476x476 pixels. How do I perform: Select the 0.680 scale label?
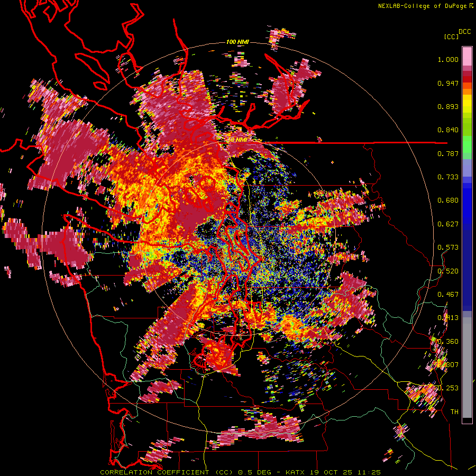click(x=448, y=200)
